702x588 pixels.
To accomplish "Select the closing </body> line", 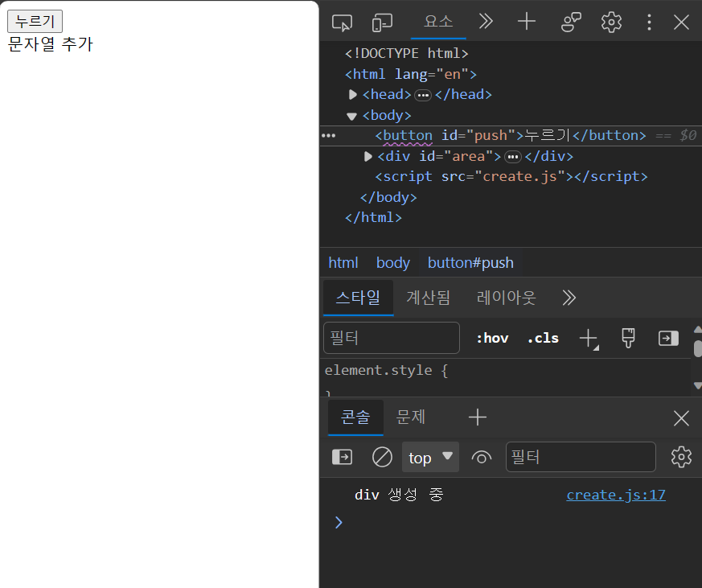I will tap(388, 197).
